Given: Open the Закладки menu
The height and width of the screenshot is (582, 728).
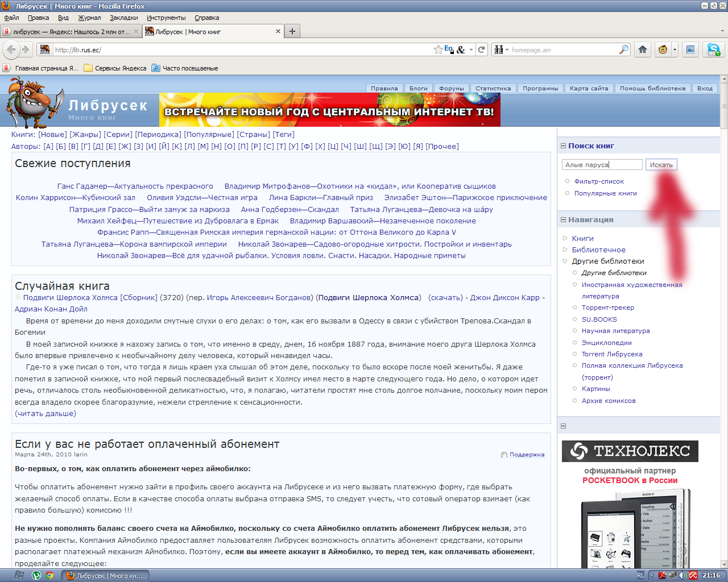Looking at the screenshot, I should [124, 18].
